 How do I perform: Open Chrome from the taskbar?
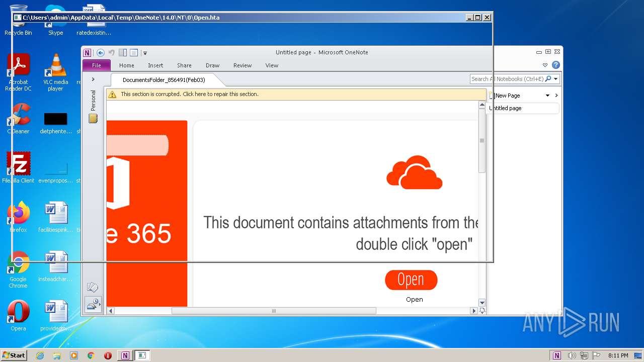click(x=91, y=355)
